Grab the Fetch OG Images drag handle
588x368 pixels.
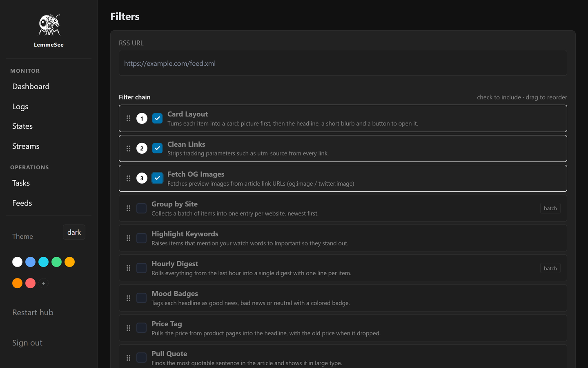coord(128,178)
